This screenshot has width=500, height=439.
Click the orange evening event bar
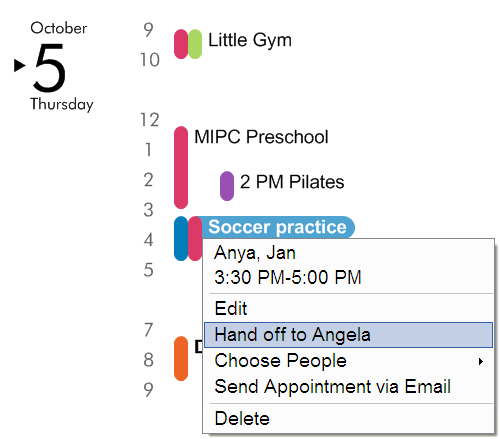point(181,359)
